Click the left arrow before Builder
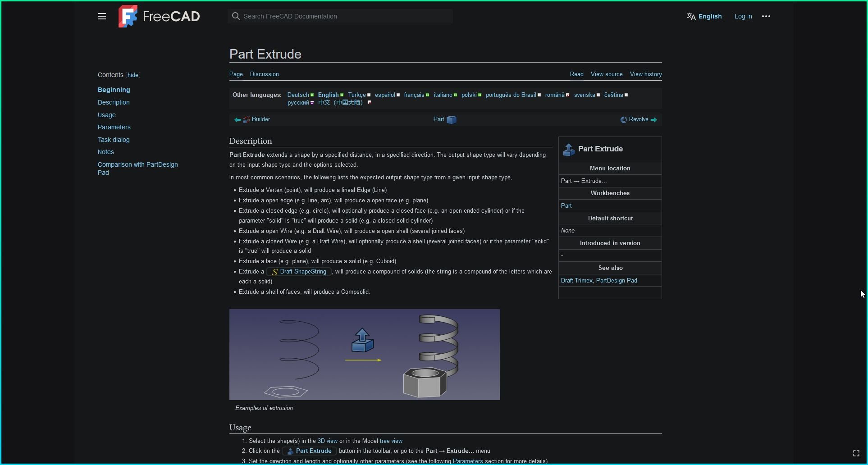The image size is (868, 465). 238,120
